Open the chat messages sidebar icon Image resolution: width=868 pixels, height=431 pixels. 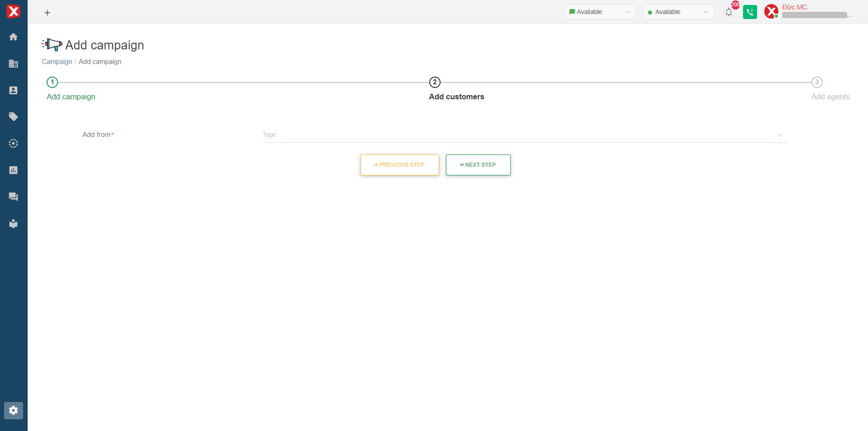coord(14,197)
